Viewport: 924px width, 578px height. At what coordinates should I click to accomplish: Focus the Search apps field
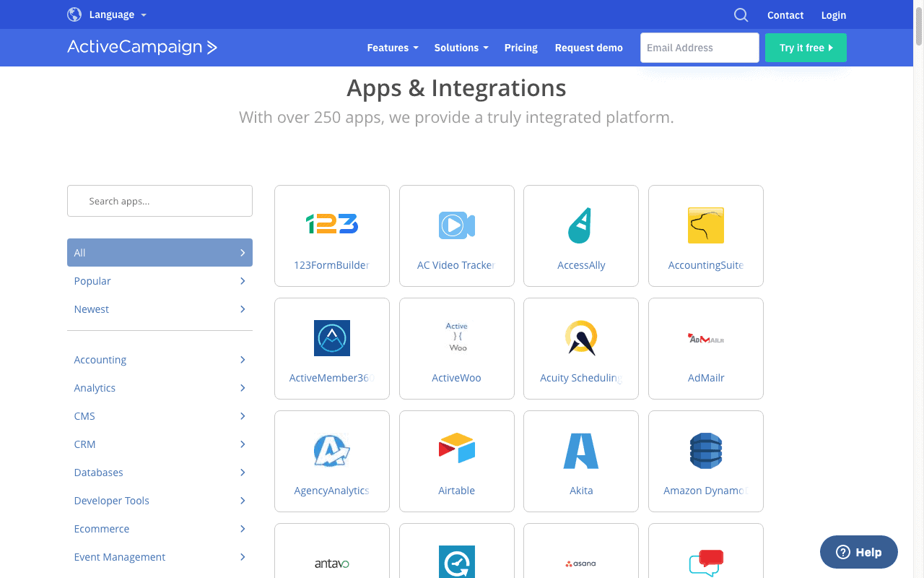click(160, 201)
